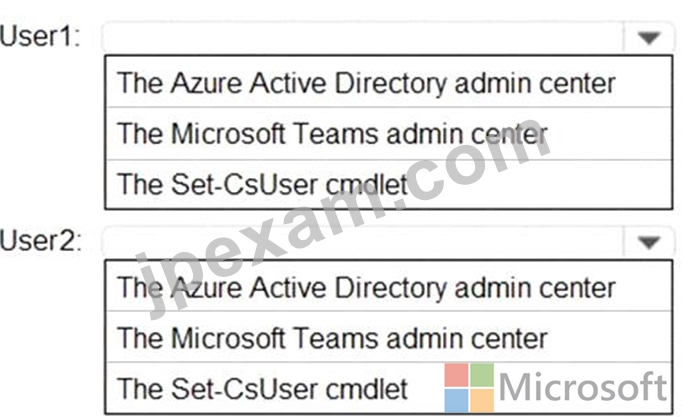Open the User2 dropdown arrow
Image resolution: width=691 pixels, height=417 pixels.
tap(649, 242)
